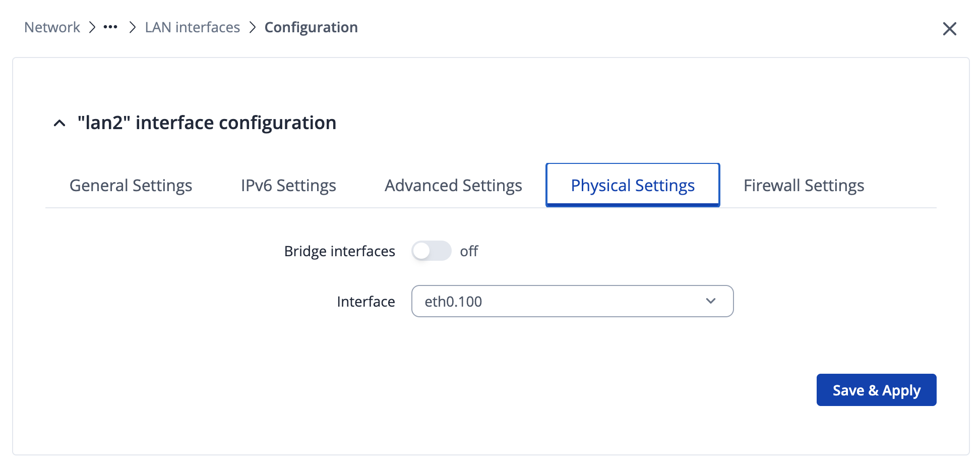Viewport: 980px width, 462px height.
Task: Collapse the "lan2" interface configuration section
Action: pos(59,123)
